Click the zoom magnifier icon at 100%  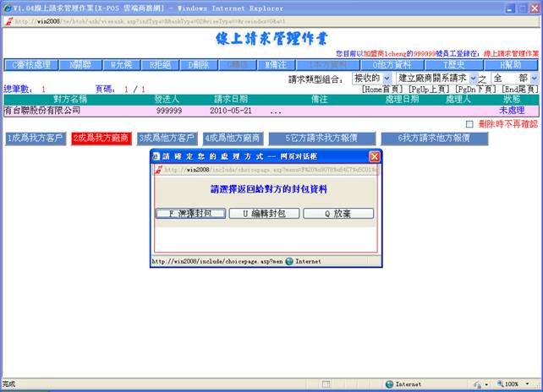click(x=499, y=384)
